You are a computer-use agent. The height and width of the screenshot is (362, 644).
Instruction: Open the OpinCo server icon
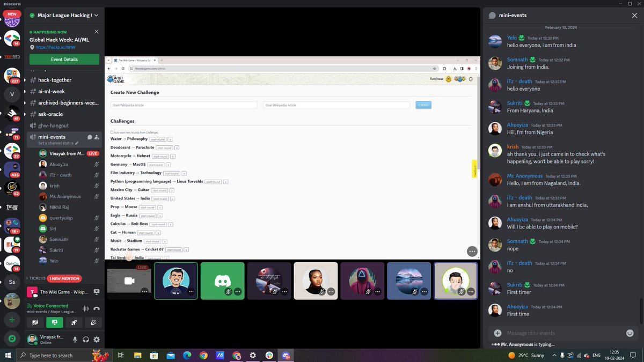pyautogui.click(x=12, y=263)
